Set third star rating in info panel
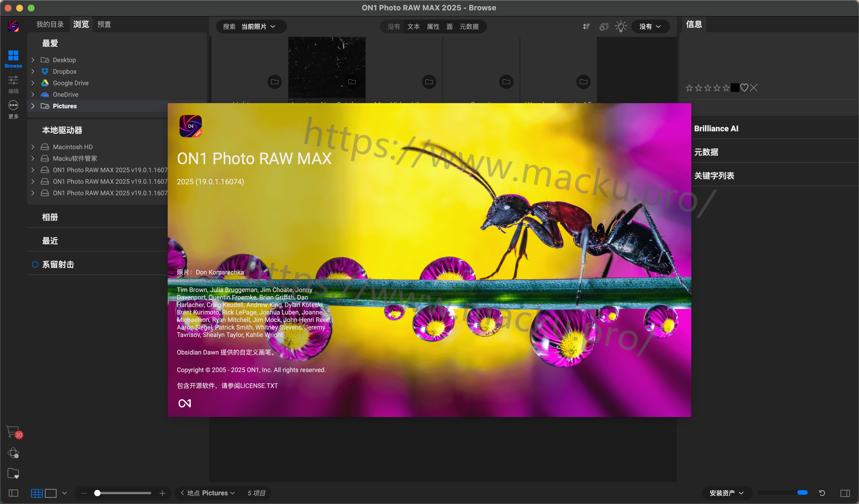 [x=708, y=88]
